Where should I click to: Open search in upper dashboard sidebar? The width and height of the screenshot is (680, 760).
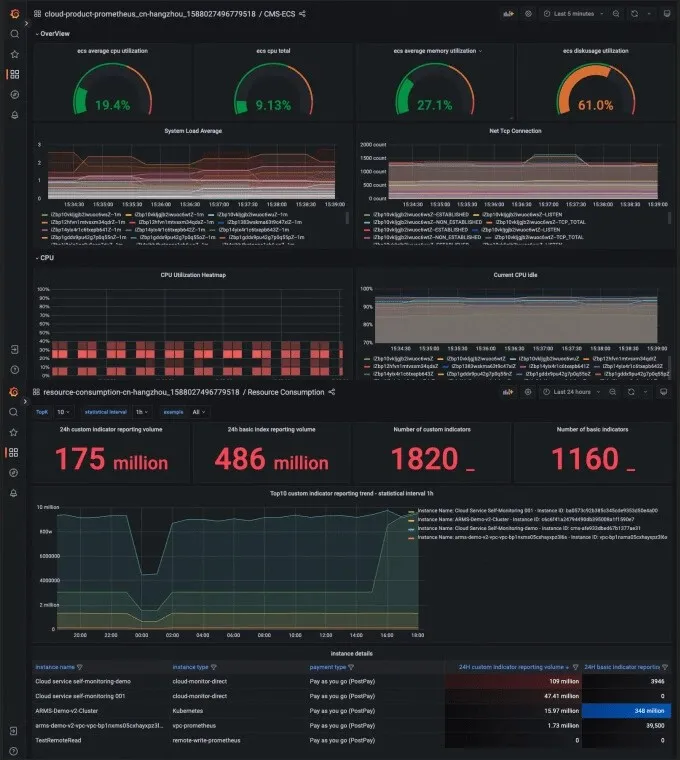(x=15, y=34)
